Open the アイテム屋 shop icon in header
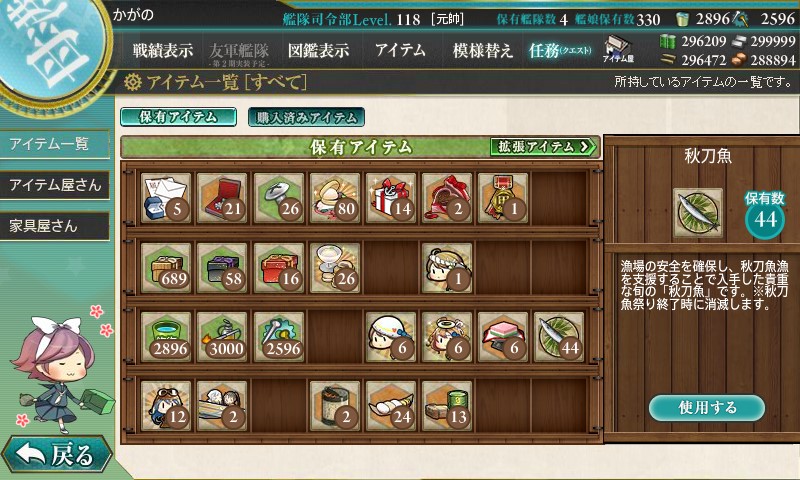Viewport: 800px width, 480px height. 618,49
